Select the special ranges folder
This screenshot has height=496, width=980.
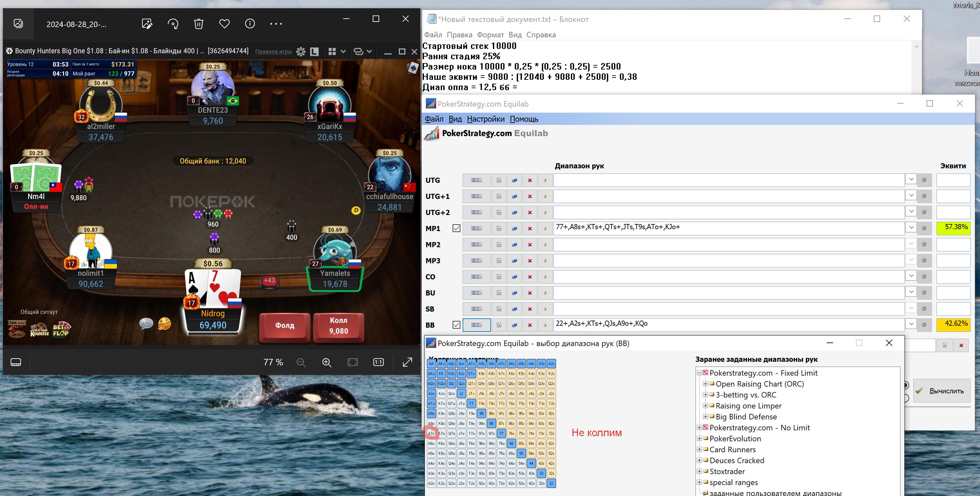point(734,482)
